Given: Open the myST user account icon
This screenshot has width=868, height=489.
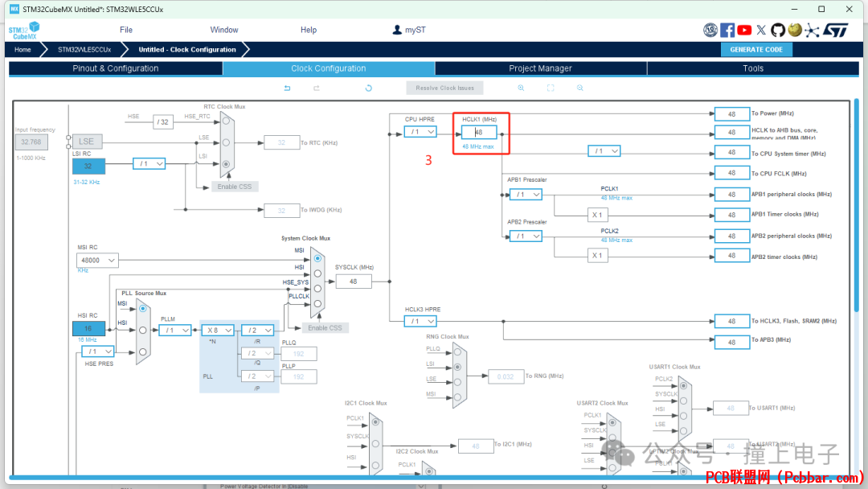Looking at the screenshot, I should tap(397, 29).
